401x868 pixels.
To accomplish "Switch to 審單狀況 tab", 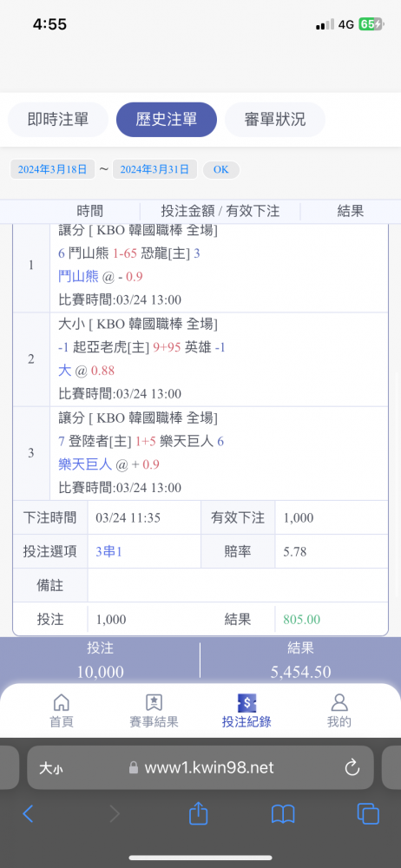I will click(275, 120).
